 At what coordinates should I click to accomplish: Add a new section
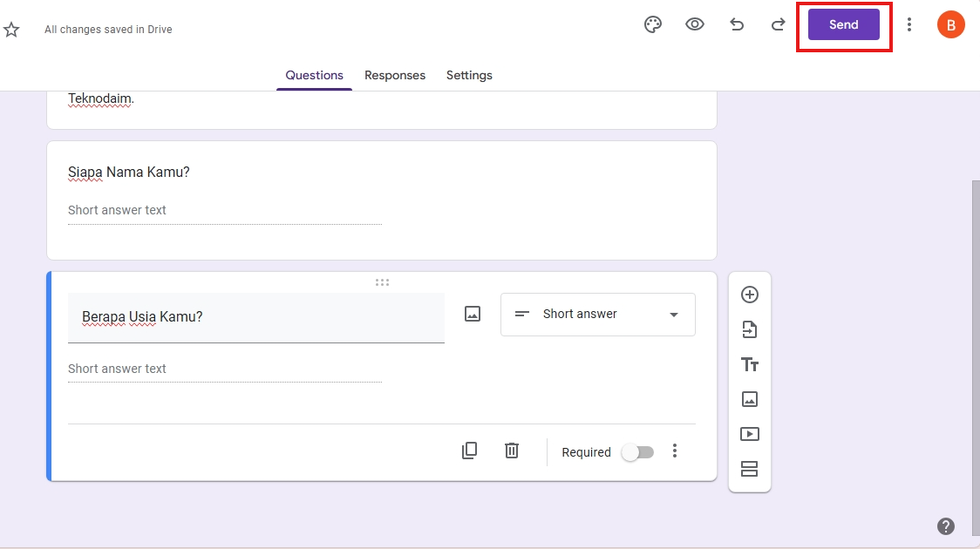click(750, 469)
